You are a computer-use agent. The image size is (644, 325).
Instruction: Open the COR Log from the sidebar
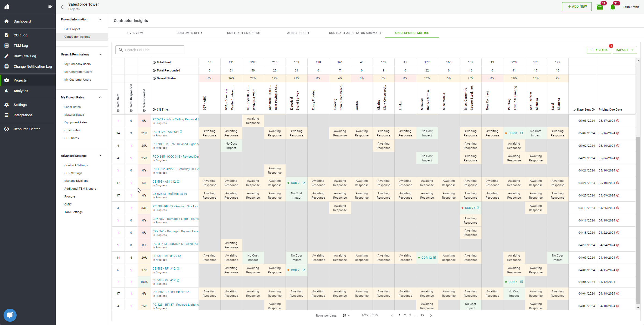20,35
